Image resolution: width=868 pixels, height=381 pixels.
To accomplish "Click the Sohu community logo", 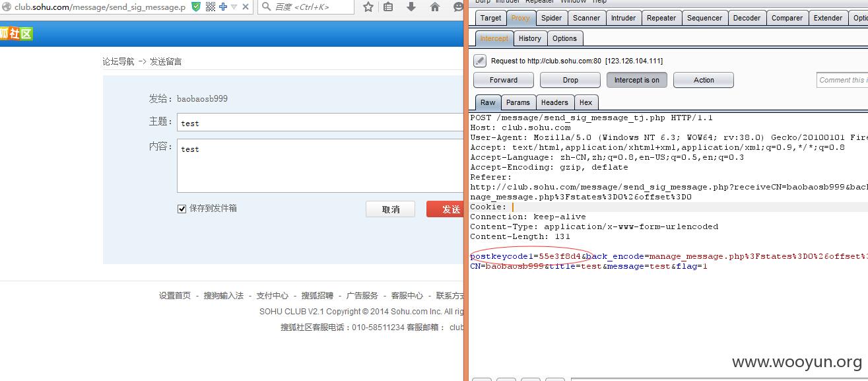I will click(16, 34).
